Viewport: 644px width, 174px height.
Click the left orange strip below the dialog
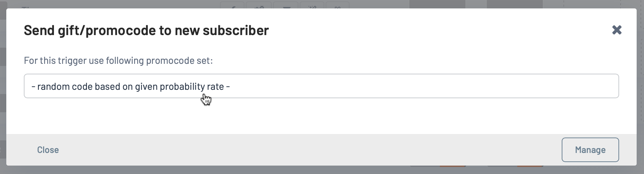pos(452,166)
